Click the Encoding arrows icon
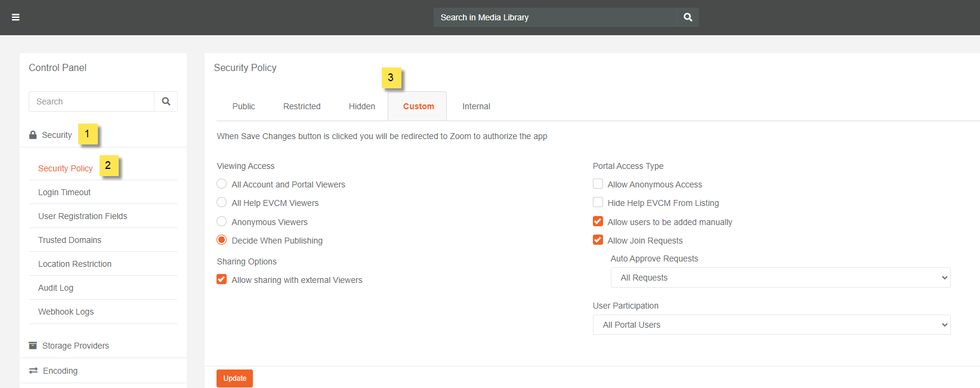 (33, 371)
